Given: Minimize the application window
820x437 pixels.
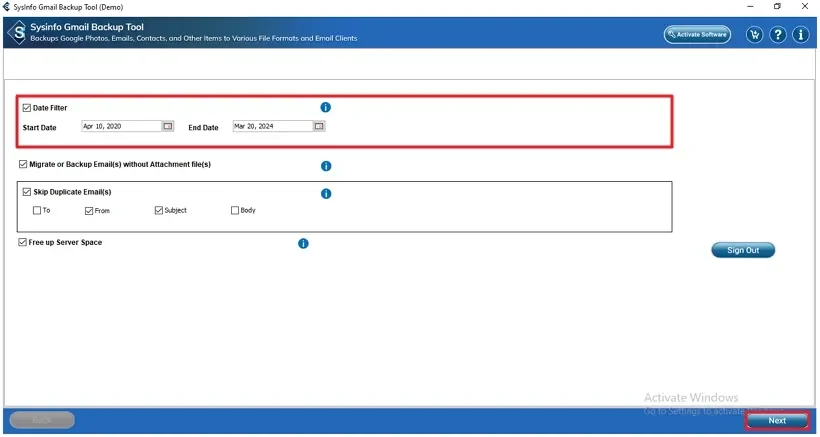Looking at the screenshot, I should [750, 7].
